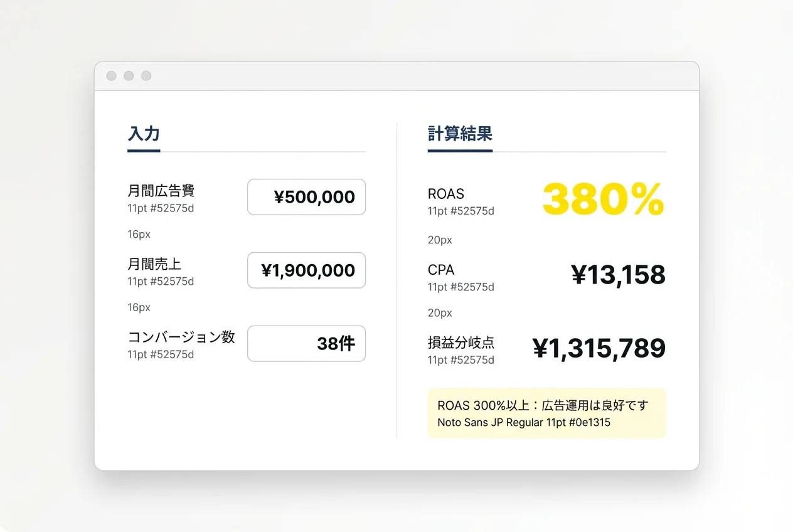Click the 月間広告費 label text

pos(161,191)
